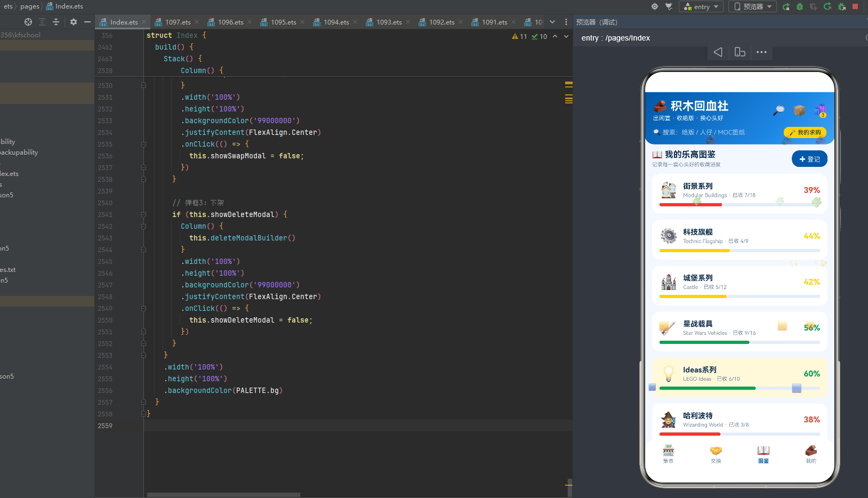The image size is (868, 498).
Task: Click the expand all icon in project panel
Action: pyautogui.click(x=42, y=22)
